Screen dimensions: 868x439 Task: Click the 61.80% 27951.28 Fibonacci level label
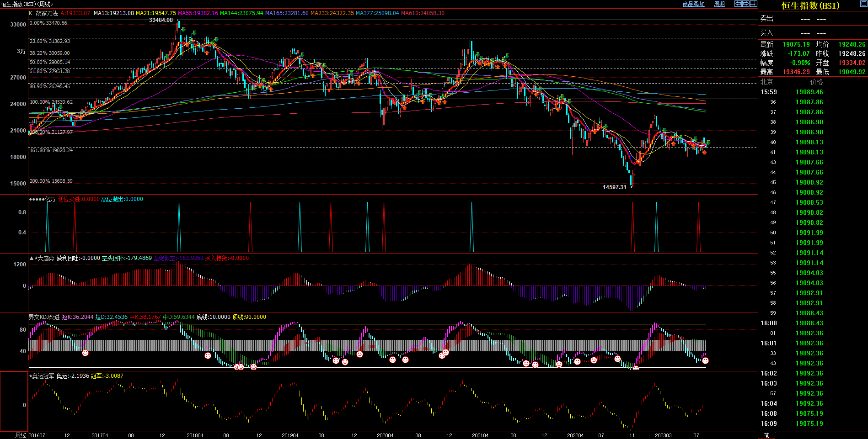click(50, 71)
